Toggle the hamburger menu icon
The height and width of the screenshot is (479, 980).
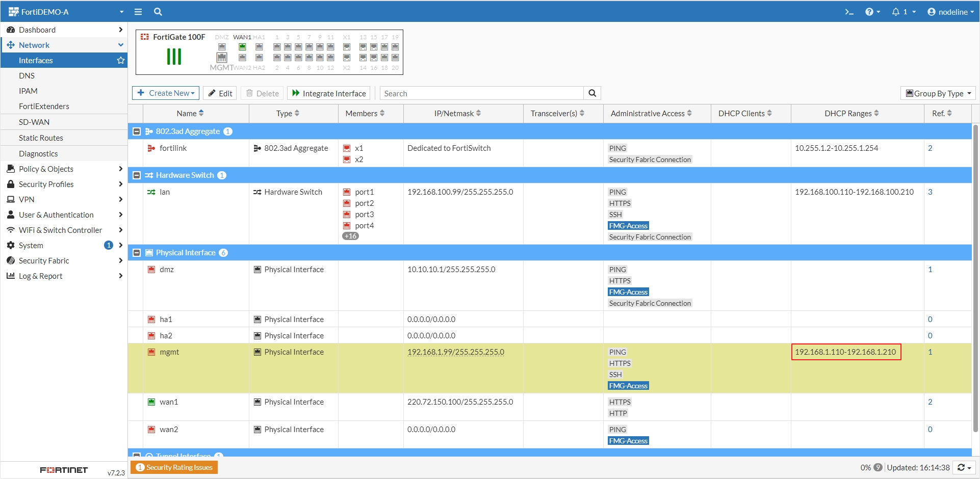(x=138, y=12)
